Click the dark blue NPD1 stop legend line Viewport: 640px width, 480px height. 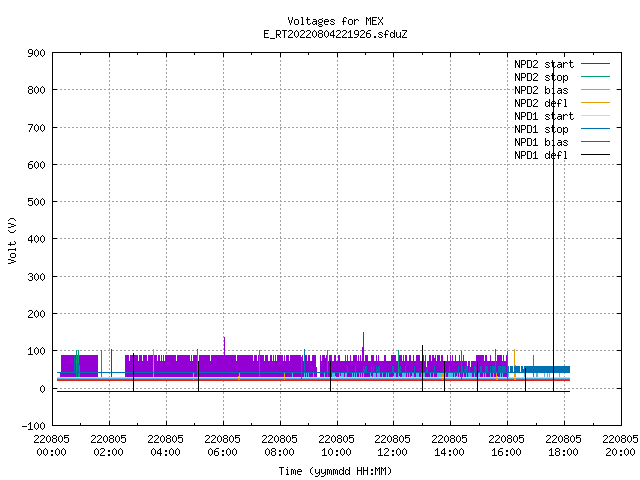(x=596, y=129)
